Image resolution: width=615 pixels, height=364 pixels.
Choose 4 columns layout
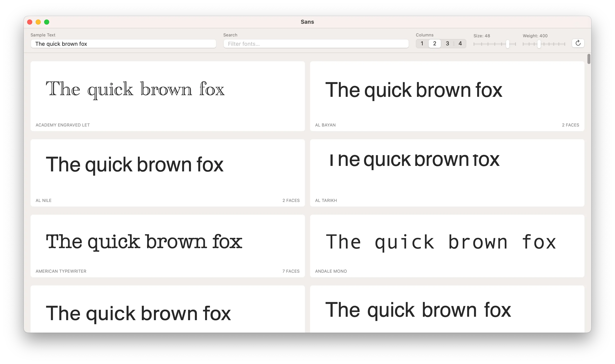tap(460, 44)
